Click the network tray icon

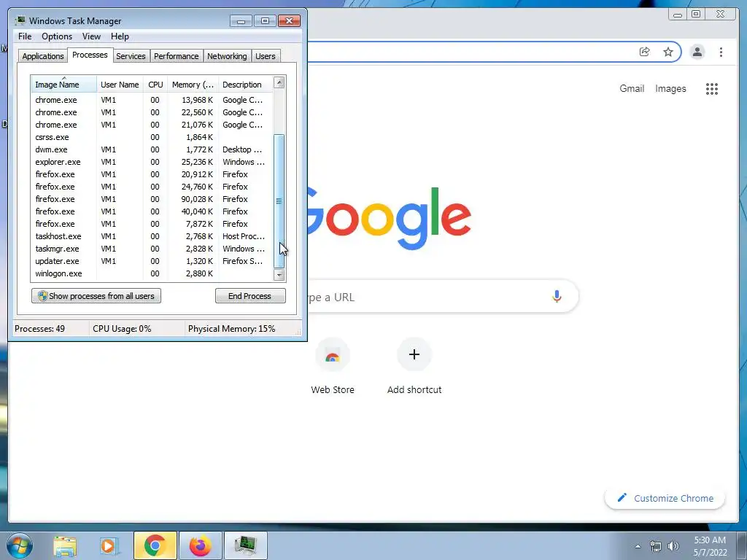656,546
